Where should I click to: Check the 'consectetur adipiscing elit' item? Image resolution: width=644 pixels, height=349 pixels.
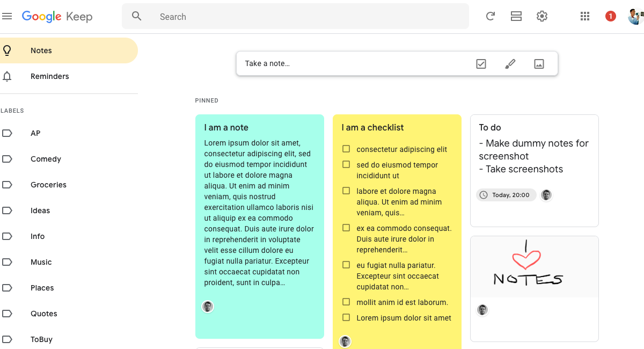point(346,149)
